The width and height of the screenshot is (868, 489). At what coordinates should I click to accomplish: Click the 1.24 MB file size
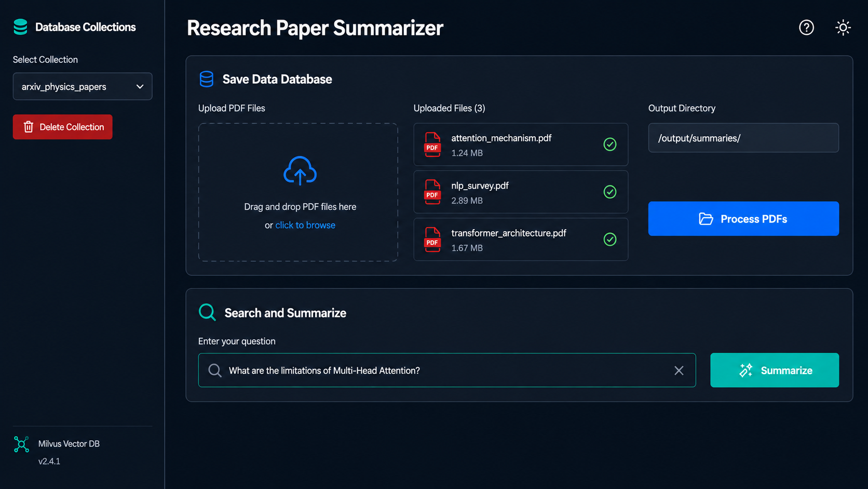click(467, 153)
